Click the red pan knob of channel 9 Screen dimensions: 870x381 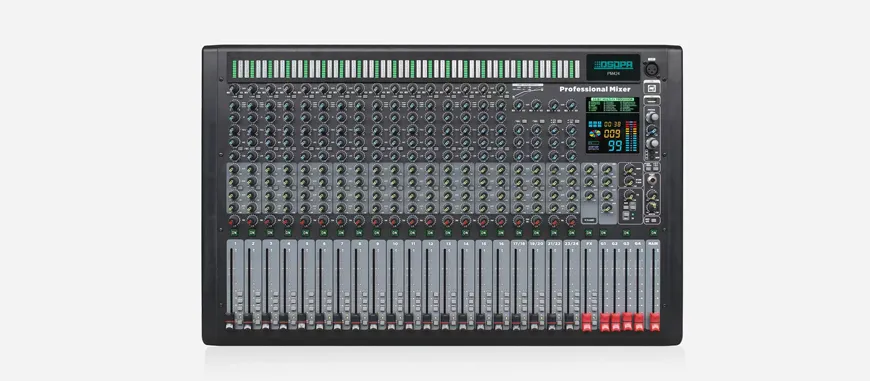coord(377,221)
